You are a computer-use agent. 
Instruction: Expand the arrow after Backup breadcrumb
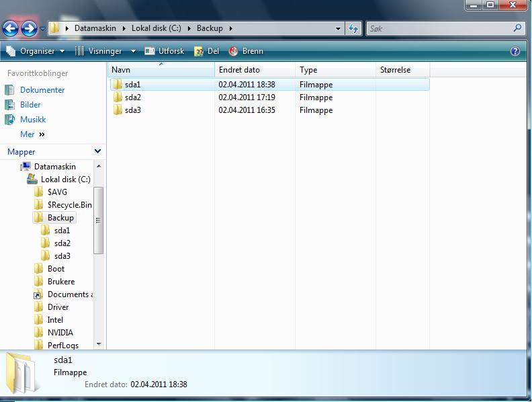(230, 28)
